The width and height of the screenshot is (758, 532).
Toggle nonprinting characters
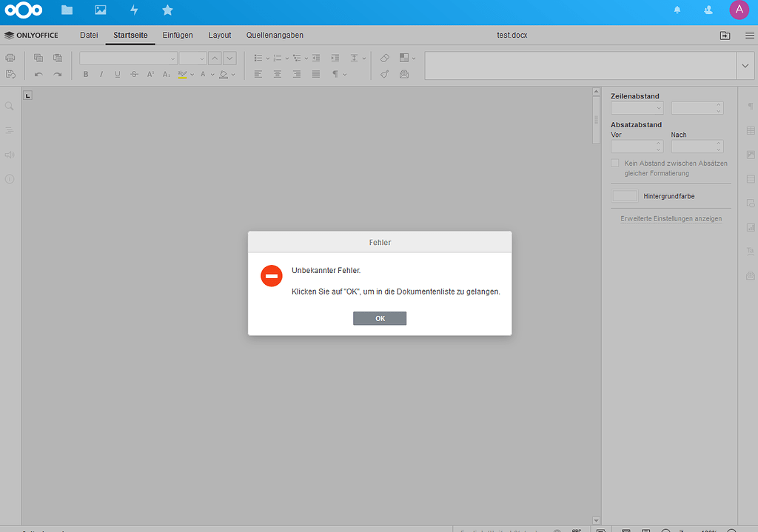[x=335, y=75]
